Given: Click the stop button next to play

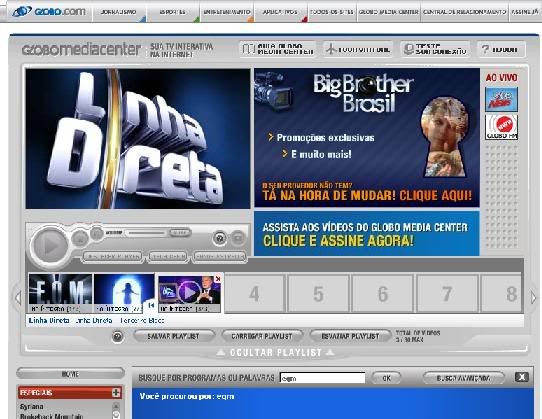Looking at the screenshot, I should tap(80, 239).
